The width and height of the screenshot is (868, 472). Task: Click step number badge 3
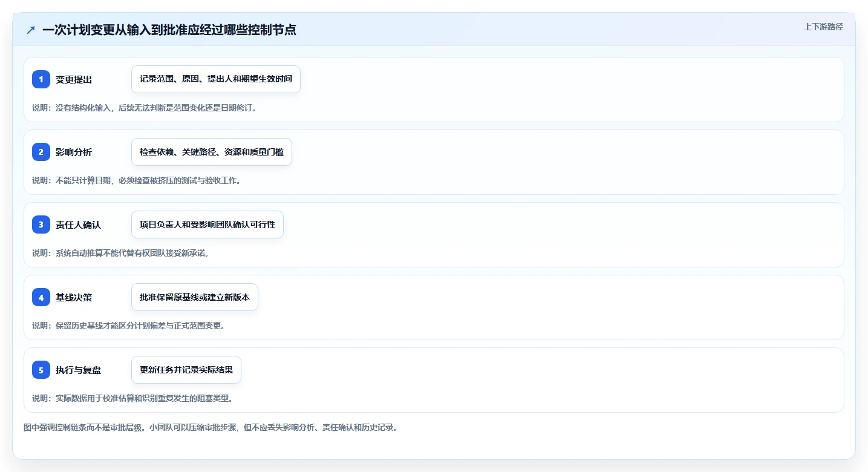click(41, 225)
